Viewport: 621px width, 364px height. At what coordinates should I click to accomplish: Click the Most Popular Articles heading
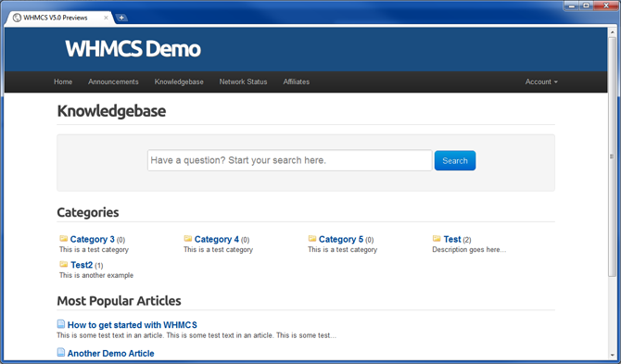(x=119, y=301)
